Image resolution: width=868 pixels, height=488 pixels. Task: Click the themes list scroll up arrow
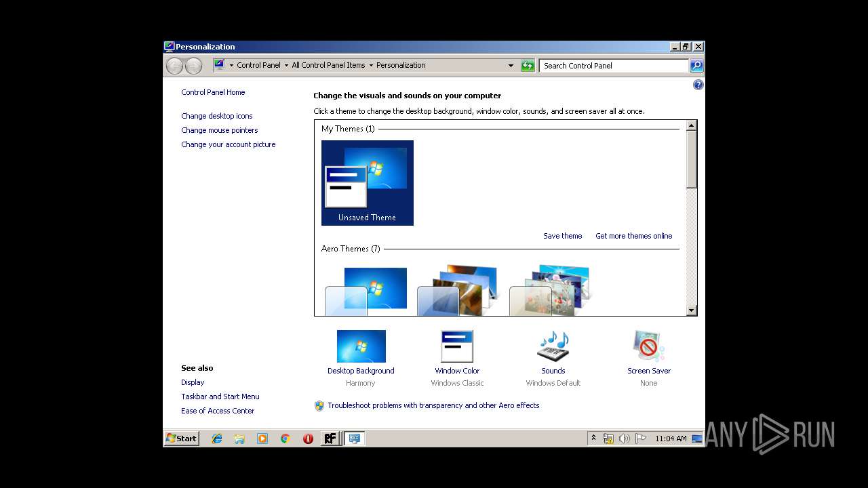(692, 125)
